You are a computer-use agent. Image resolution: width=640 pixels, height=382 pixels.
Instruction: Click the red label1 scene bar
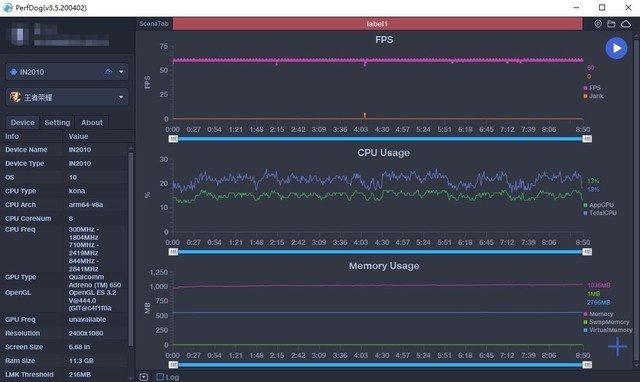(377, 24)
